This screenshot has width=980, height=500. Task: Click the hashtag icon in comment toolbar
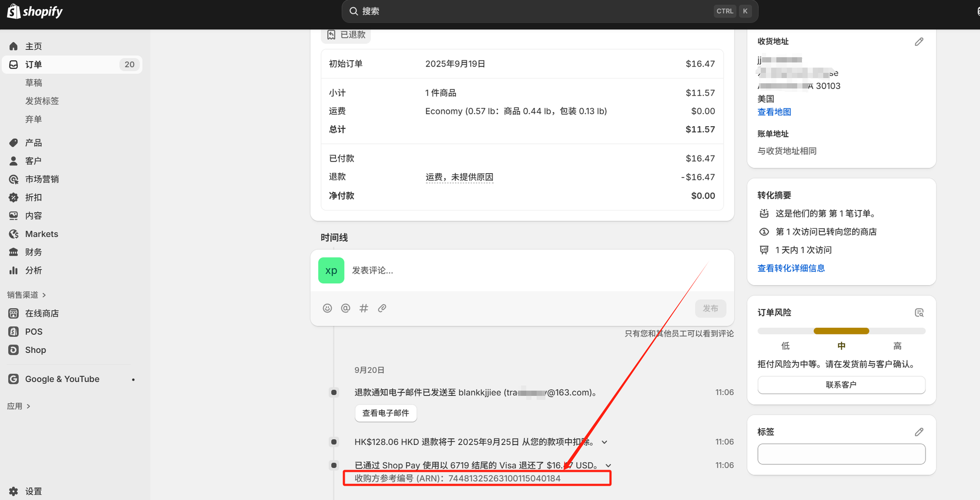[364, 308]
